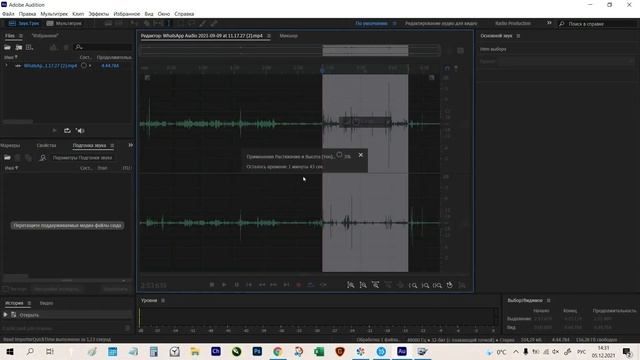Screen dimensions: 640x360
Task: Switch to Мультитрек view button
Action: point(64,23)
